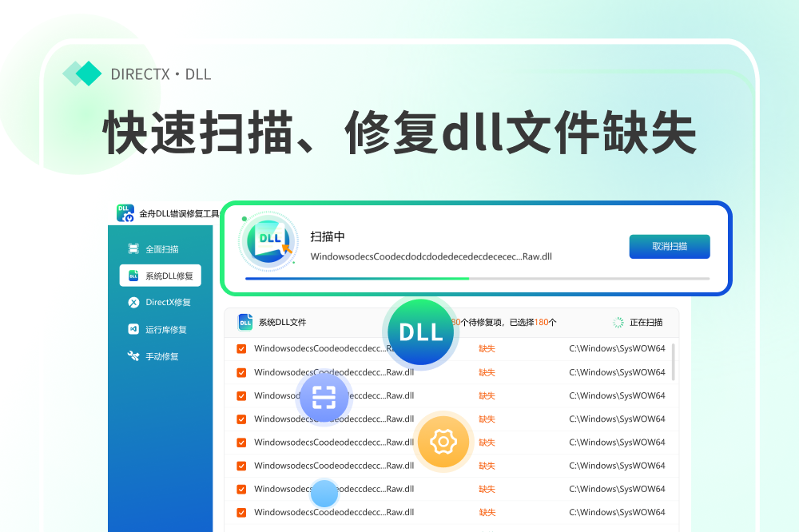Click the scan progress bar
Viewport: 799px width, 532px height.
[477, 279]
